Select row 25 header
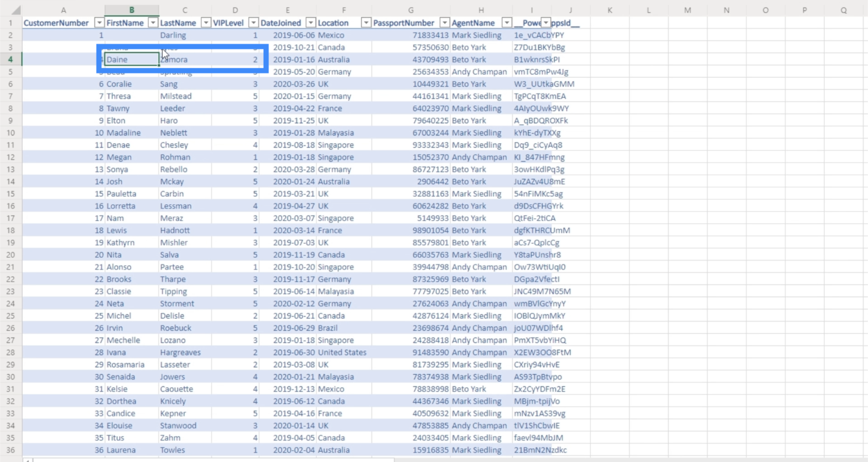 (10, 316)
